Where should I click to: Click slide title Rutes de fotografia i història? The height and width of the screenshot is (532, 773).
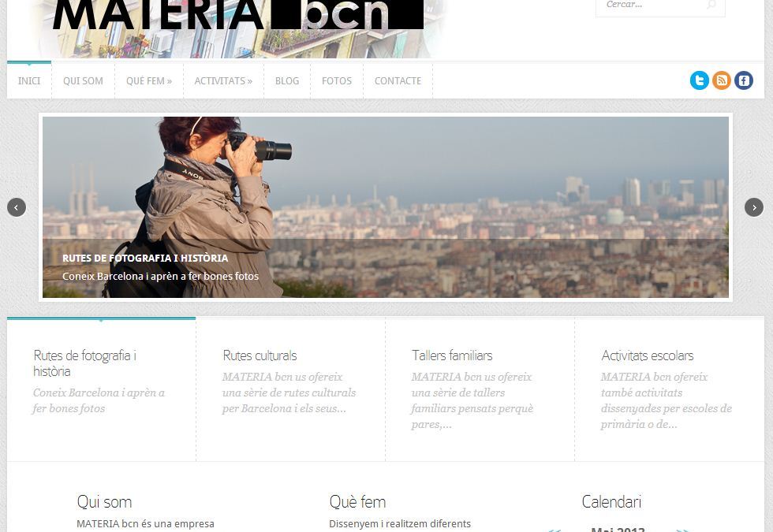(x=145, y=259)
